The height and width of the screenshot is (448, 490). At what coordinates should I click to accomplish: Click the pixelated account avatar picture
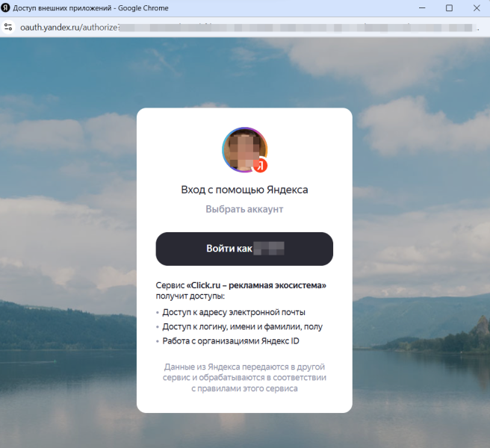(x=245, y=149)
